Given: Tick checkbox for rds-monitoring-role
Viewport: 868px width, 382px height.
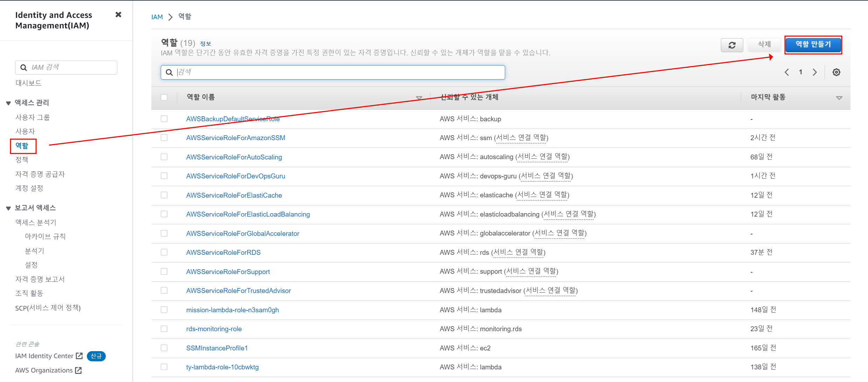Looking at the screenshot, I should (164, 329).
